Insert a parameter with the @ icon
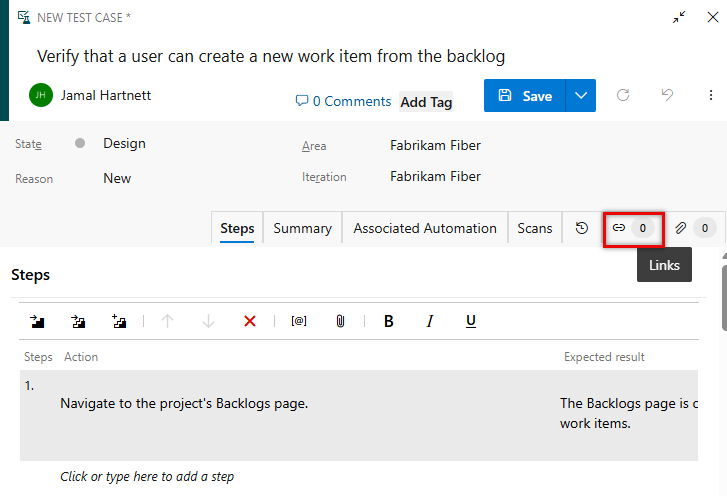Screen dimensions: 727x496 click(299, 321)
